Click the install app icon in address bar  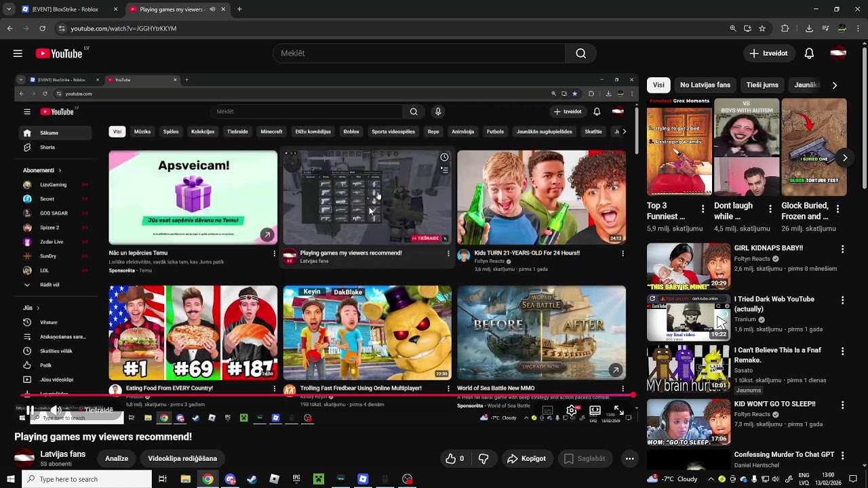coord(747,28)
